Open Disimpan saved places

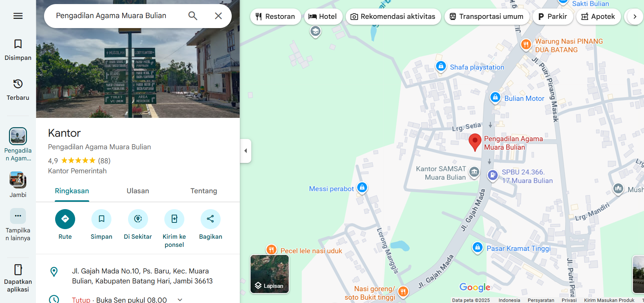18,50
